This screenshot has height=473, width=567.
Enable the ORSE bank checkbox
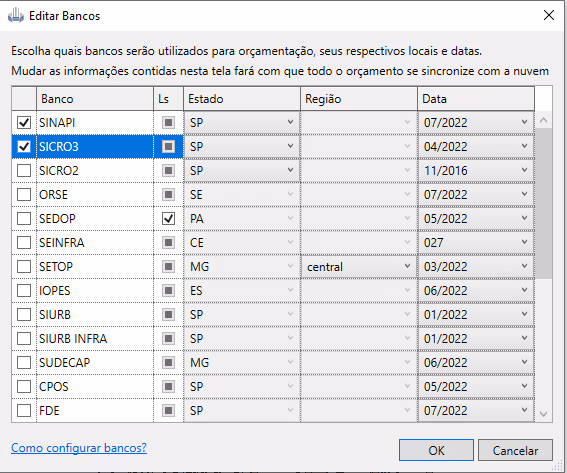tap(24, 195)
